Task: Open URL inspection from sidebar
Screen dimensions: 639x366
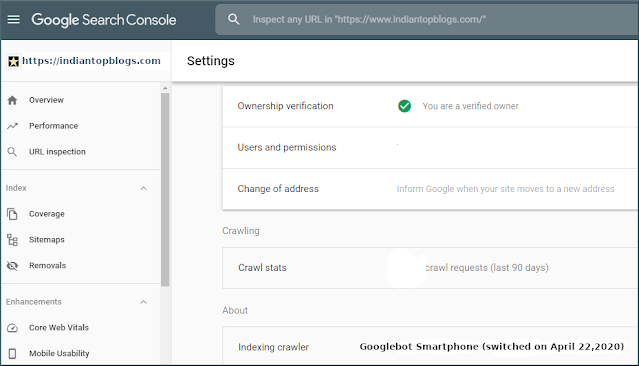Action: click(57, 152)
